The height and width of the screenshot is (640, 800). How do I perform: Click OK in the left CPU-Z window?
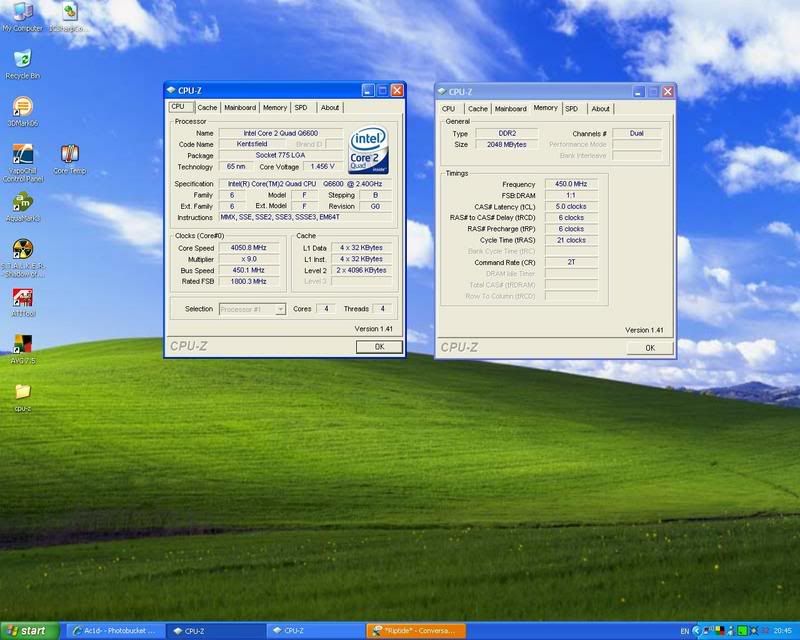[x=379, y=347]
